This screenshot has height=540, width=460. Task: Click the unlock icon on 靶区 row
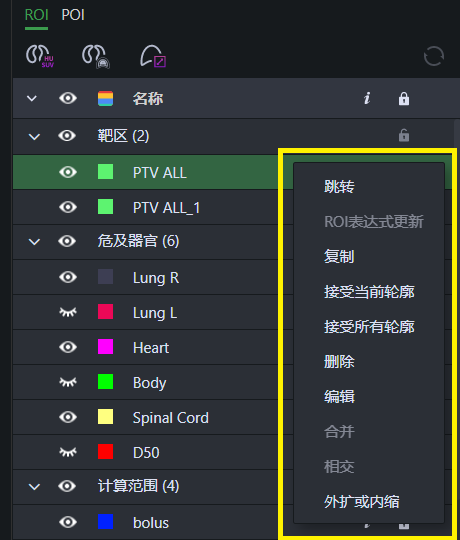click(404, 135)
